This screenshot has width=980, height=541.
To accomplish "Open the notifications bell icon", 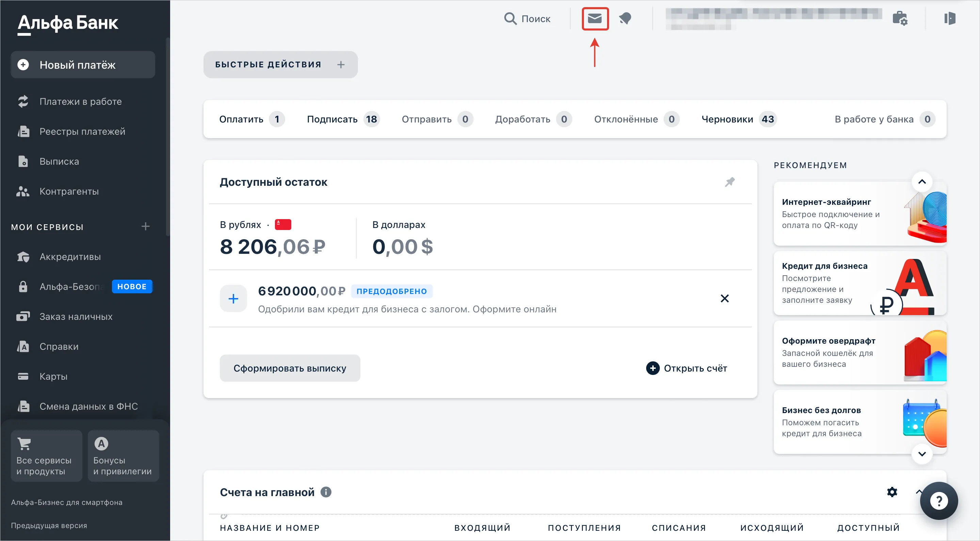I will (x=625, y=18).
